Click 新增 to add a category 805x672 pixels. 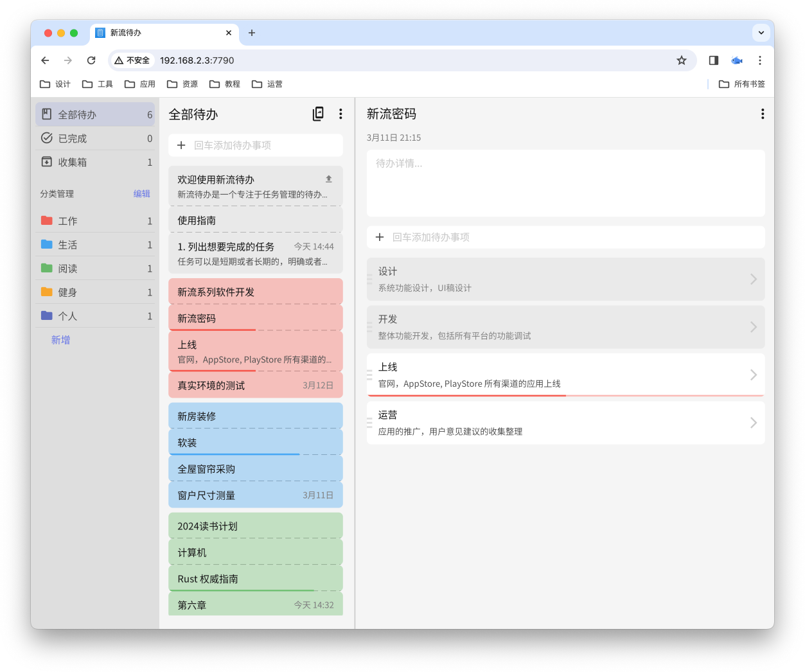point(61,340)
